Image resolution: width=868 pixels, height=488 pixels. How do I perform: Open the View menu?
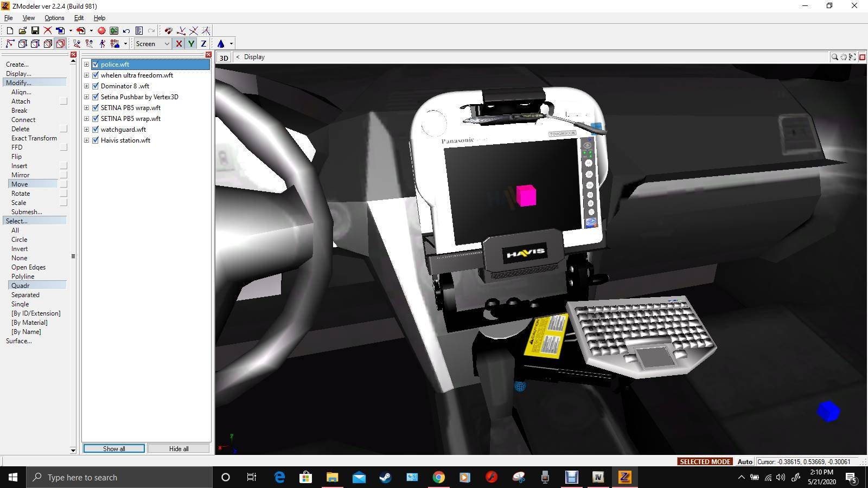(28, 18)
